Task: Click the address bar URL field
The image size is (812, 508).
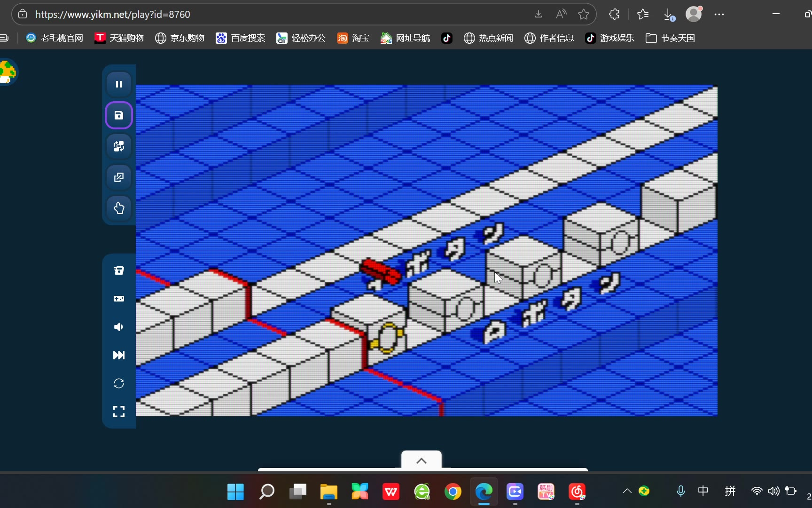Action: coord(282,15)
